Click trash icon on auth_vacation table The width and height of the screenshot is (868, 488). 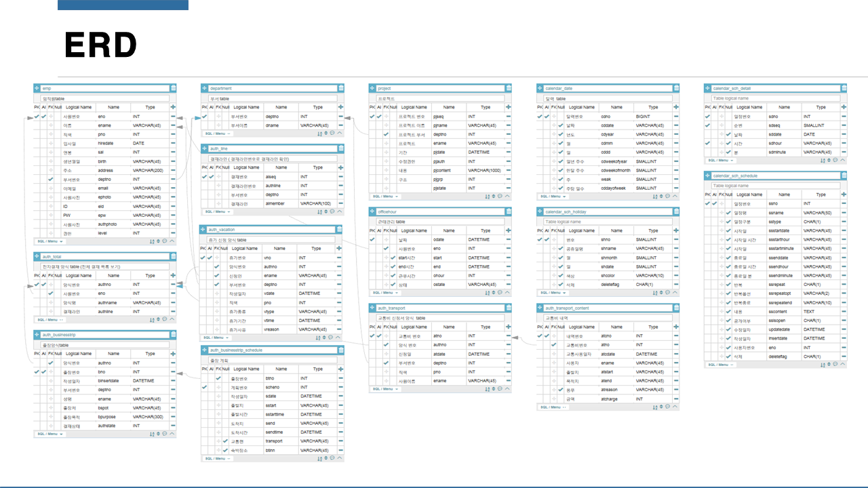[339, 230]
